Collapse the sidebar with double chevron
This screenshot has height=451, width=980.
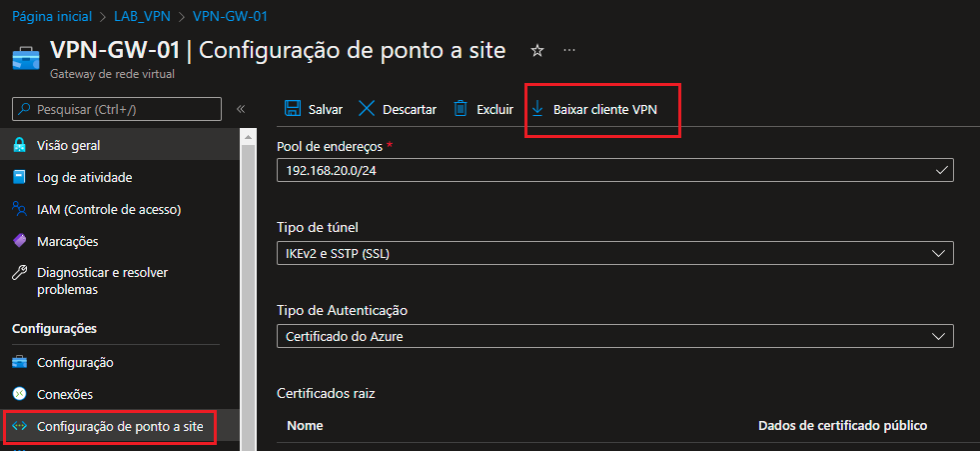pos(241,109)
